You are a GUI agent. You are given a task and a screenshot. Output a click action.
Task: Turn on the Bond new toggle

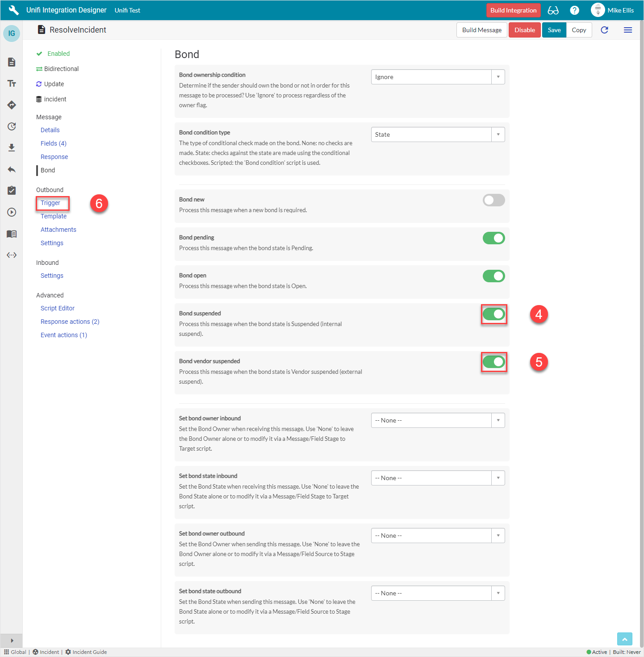(493, 200)
